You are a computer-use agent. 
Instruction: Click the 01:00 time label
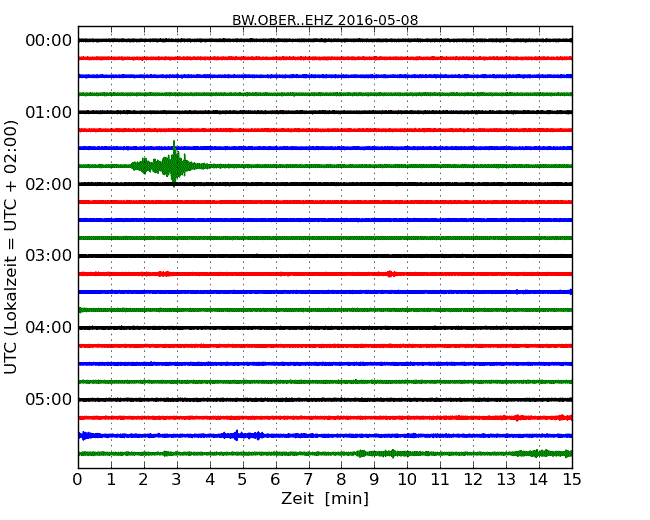pyautogui.click(x=49, y=112)
